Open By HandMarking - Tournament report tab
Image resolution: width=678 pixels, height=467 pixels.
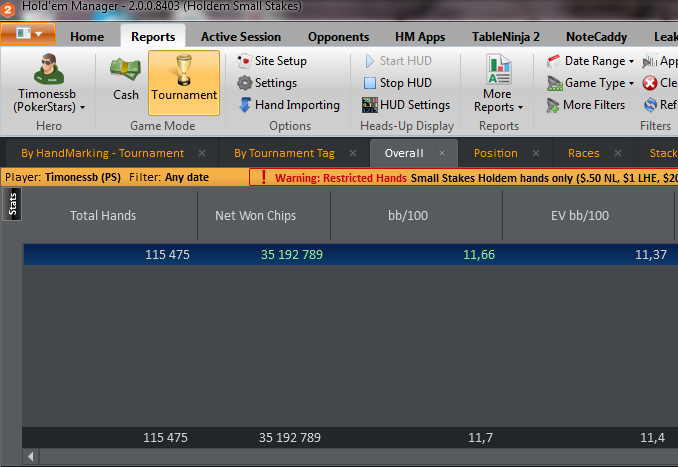102,153
